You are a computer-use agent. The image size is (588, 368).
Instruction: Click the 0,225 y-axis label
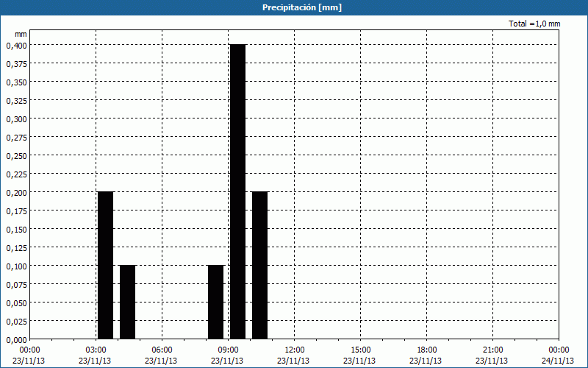click(16, 174)
